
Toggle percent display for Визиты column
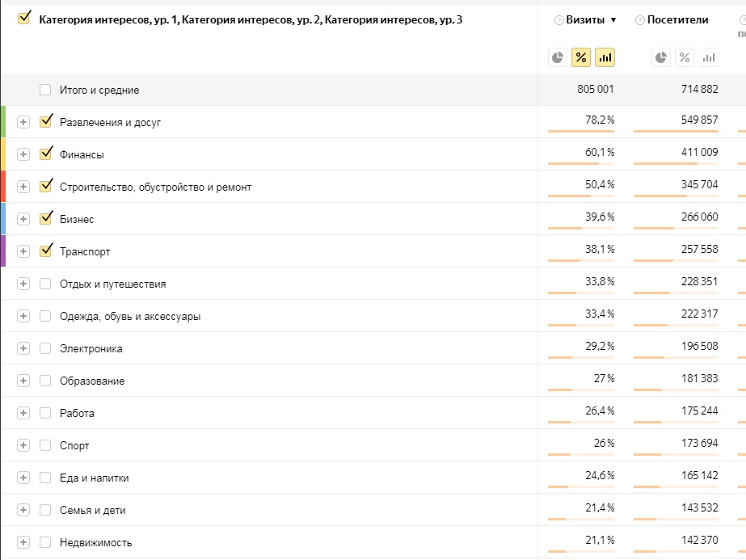(581, 57)
